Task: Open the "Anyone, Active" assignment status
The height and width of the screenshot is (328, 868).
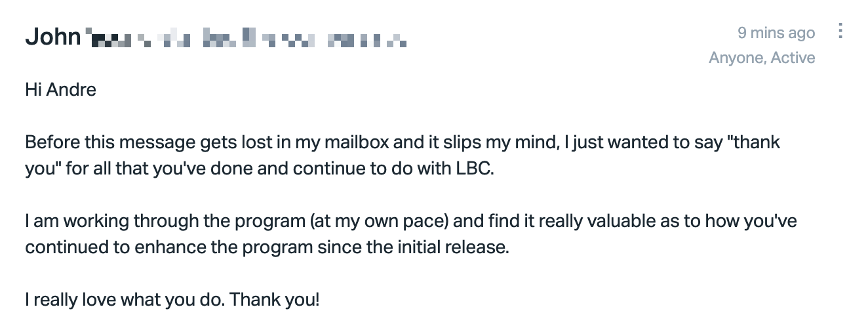Action: (x=762, y=58)
